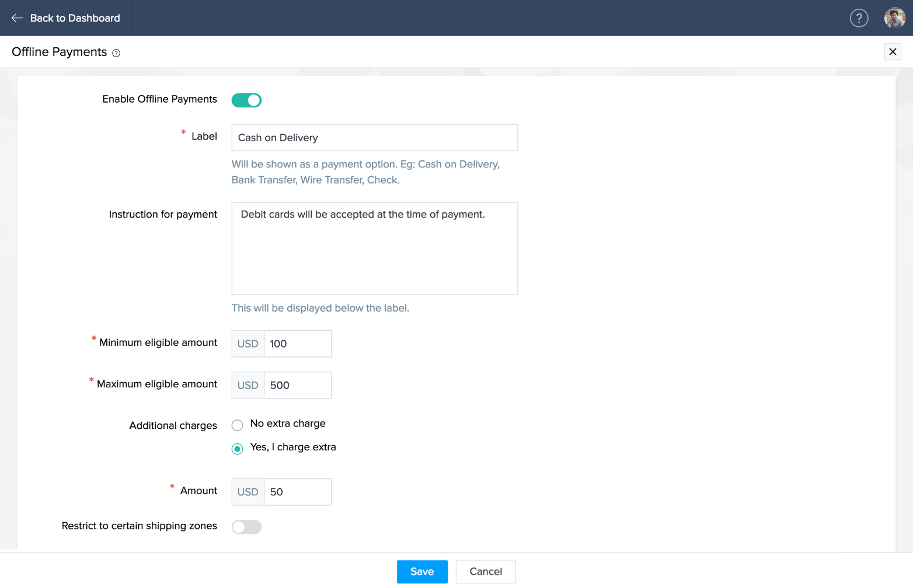Click the extra charge Amount field
The width and height of the screenshot is (913, 588).
point(297,492)
